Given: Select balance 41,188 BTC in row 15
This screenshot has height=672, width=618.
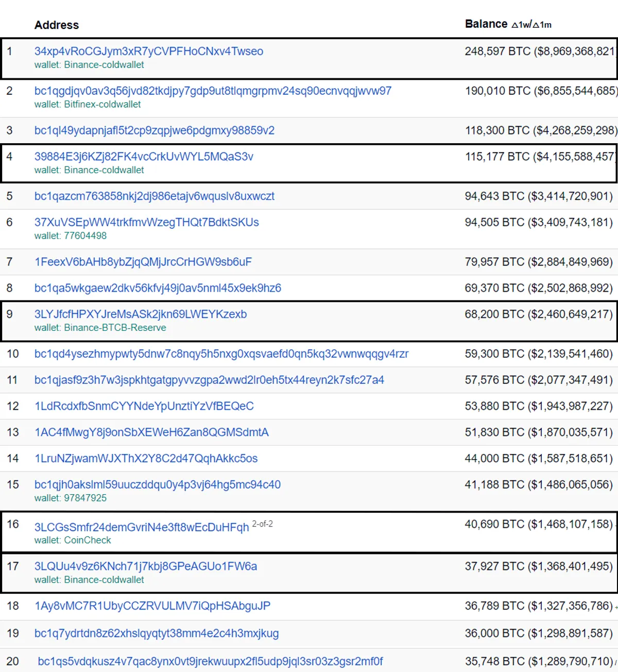Looking at the screenshot, I should pos(539,485).
